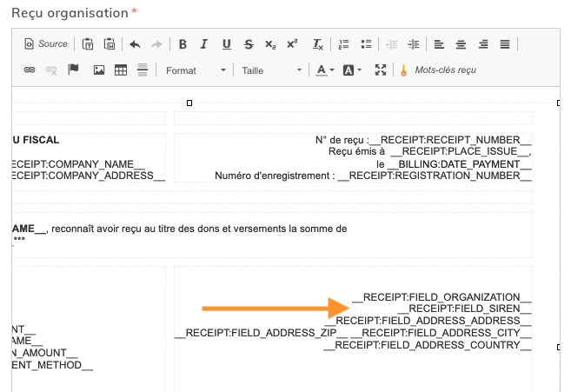Click the __RECEIPT:FIELD_SIREN__ placeholder text
571x392 pixels.
click(464, 309)
